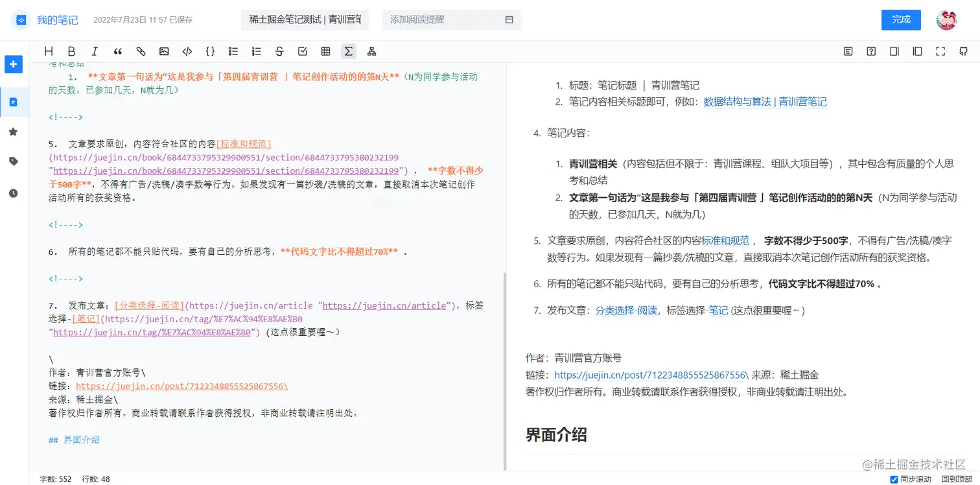Click the editor pane vertical scrollbar

(x=505, y=370)
